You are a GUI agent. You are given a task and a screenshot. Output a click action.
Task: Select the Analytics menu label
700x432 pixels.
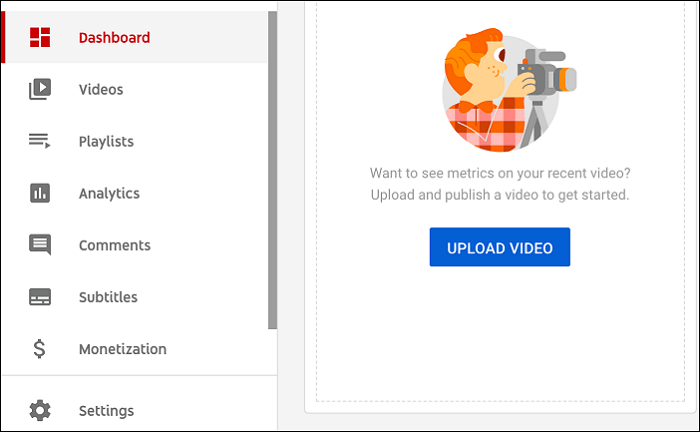click(x=109, y=194)
